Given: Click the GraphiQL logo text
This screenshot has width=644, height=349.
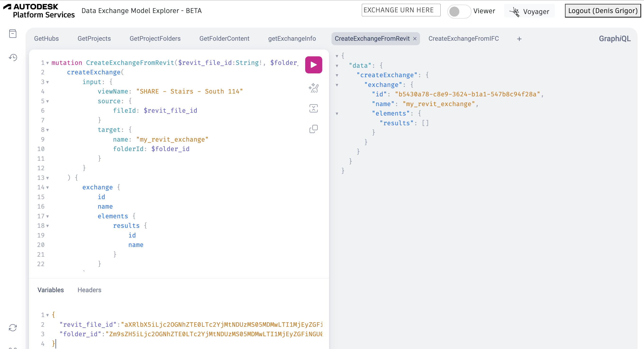Looking at the screenshot, I should coord(614,39).
